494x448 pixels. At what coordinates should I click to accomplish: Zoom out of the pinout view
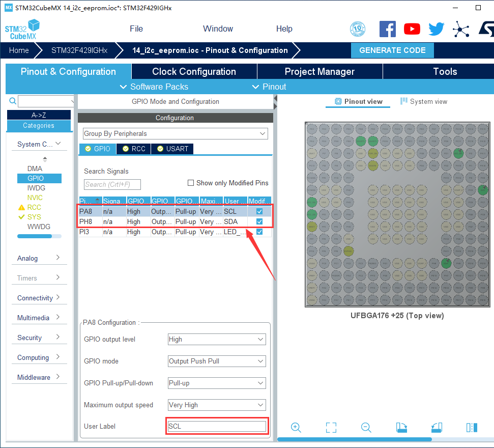point(366,427)
